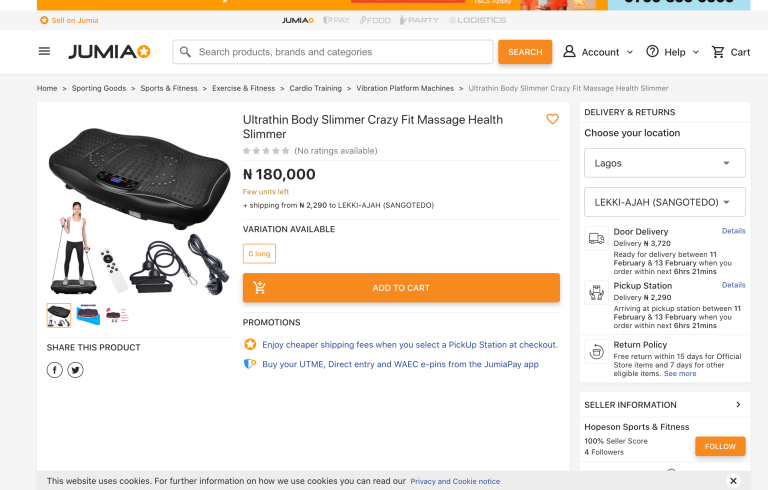This screenshot has height=490, width=768.
Task: Go to Vibration Platform Machines breadcrumb
Action: coord(405,88)
